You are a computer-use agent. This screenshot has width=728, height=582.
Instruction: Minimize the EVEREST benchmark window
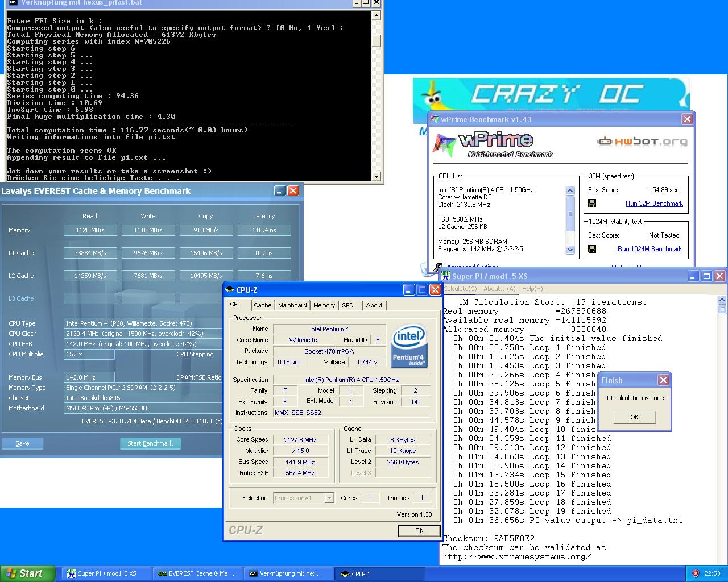click(x=279, y=190)
